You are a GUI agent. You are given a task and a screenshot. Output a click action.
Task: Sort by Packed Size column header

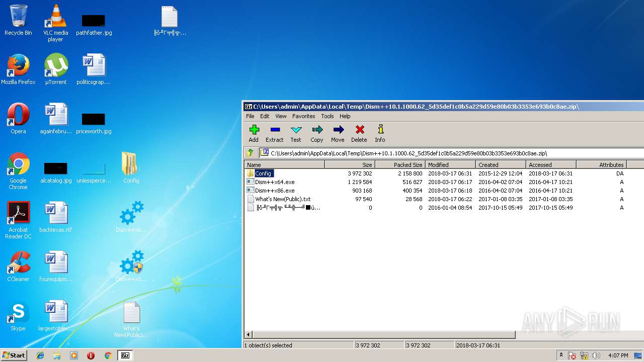click(400, 165)
